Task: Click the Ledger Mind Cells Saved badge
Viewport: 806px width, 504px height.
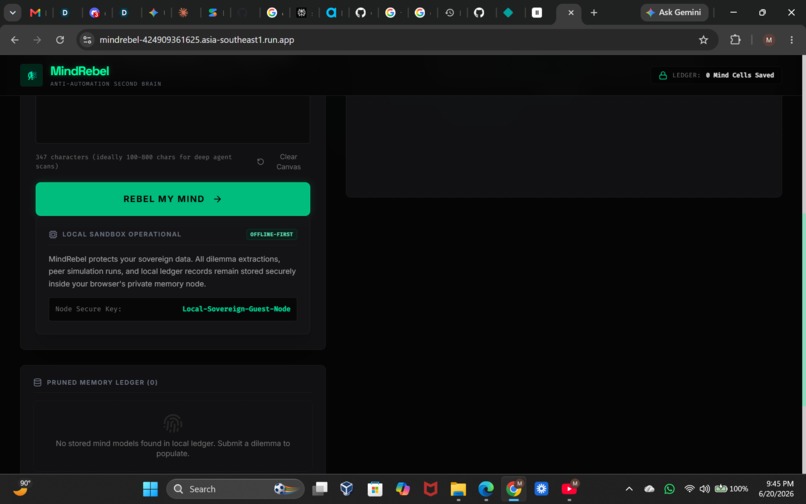Action: pyautogui.click(x=716, y=76)
